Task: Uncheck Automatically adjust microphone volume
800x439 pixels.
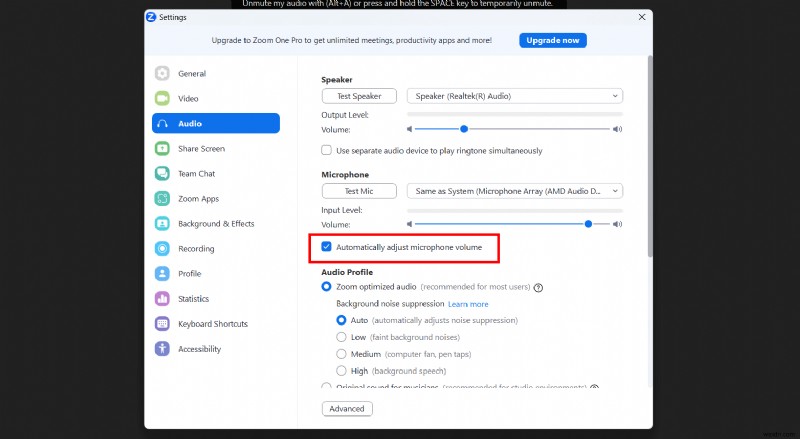Action: pos(326,247)
